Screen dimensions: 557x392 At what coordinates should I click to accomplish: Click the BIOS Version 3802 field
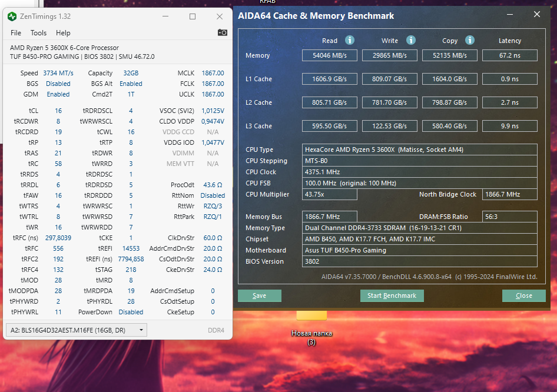tap(420, 261)
